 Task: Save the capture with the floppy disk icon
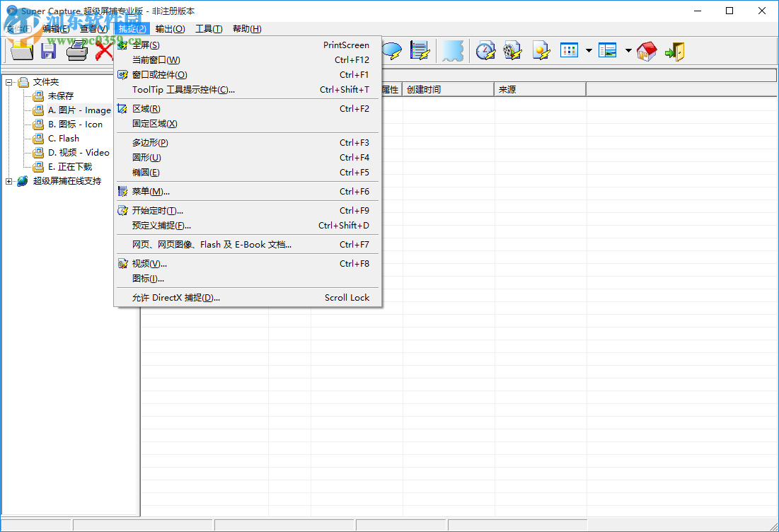48,50
